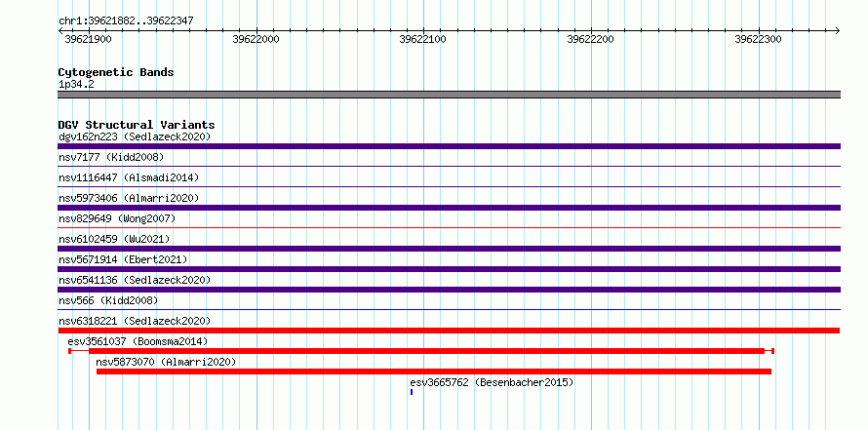Viewport: 868px width, 430px height.
Task: Click the chr1:39621882..39622347 region label
Action: [x=126, y=21]
